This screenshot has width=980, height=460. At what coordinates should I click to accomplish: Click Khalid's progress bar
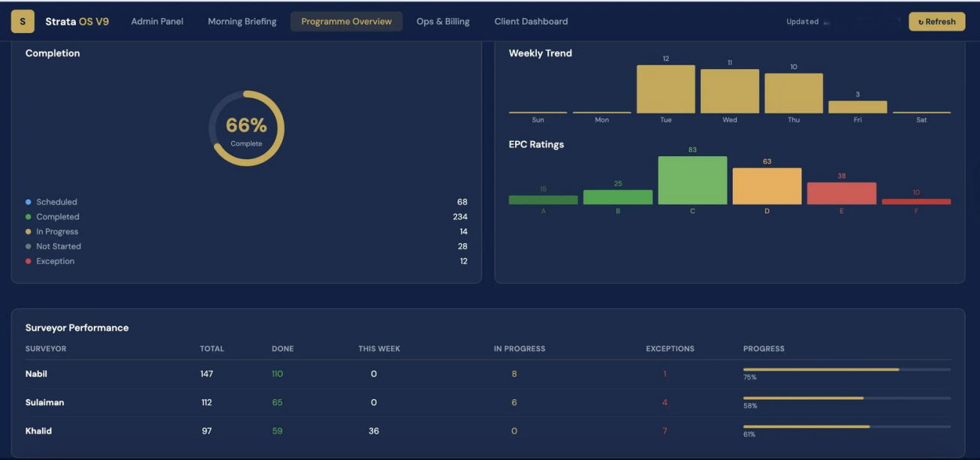[x=847, y=426]
